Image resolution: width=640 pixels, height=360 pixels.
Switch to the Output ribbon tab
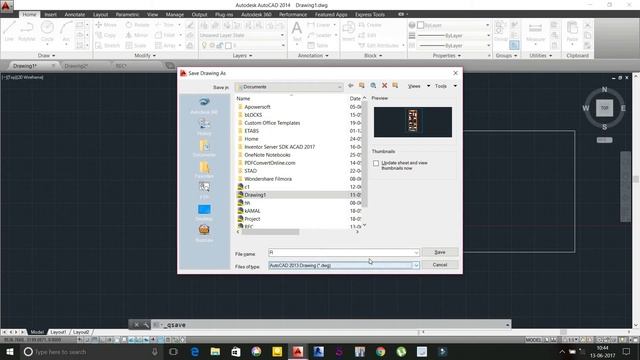point(199,14)
